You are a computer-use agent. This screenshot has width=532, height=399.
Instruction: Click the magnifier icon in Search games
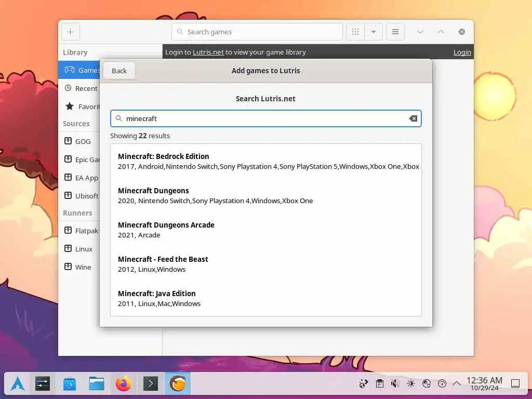point(180,32)
